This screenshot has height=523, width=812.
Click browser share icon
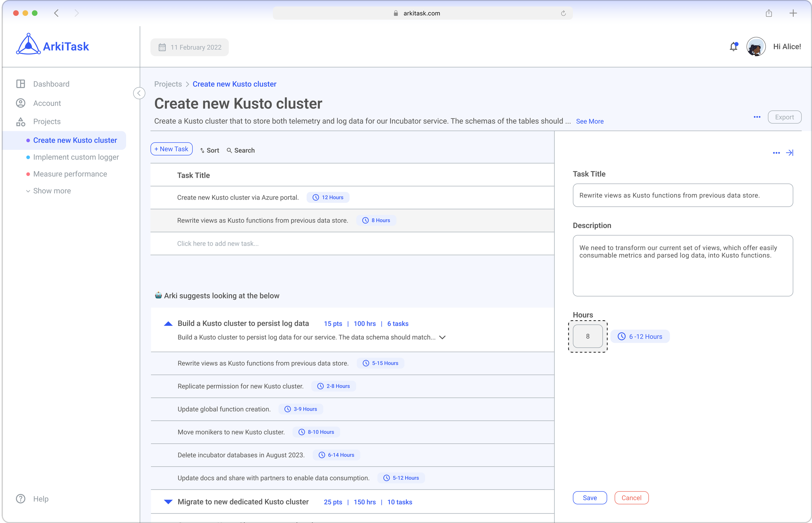[769, 13]
